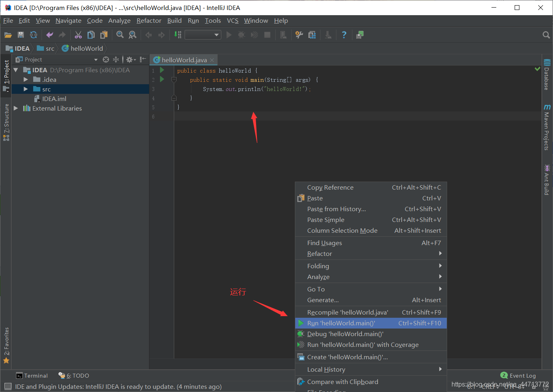Open the Refactor menu in menu bar
The height and width of the screenshot is (392, 553).
[149, 21]
